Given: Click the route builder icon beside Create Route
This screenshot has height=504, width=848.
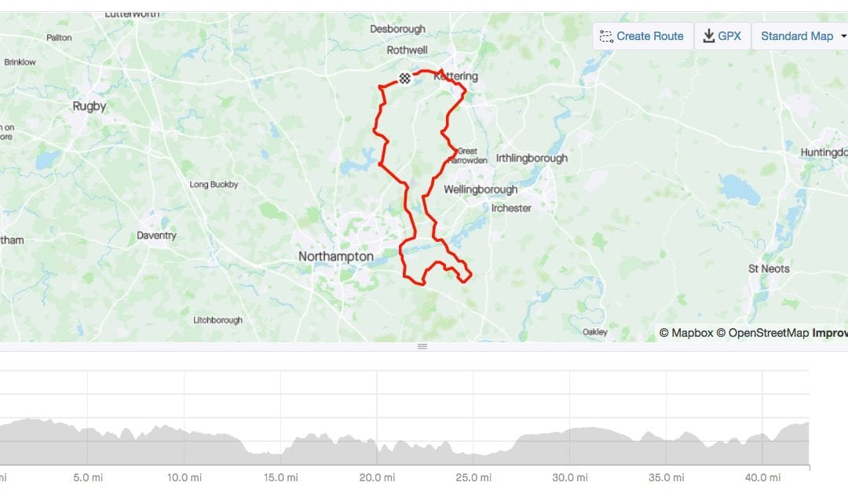Looking at the screenshot, I should coord(605,36).
